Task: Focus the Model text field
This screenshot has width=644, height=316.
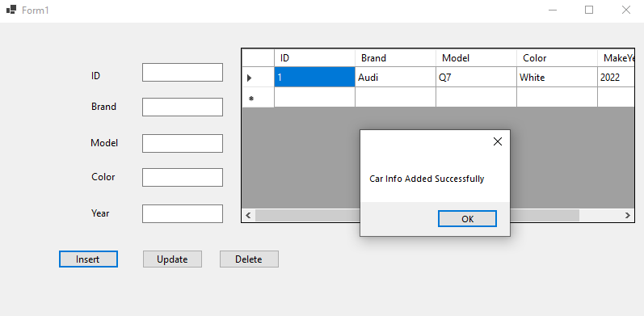Action: coord(183,143)
